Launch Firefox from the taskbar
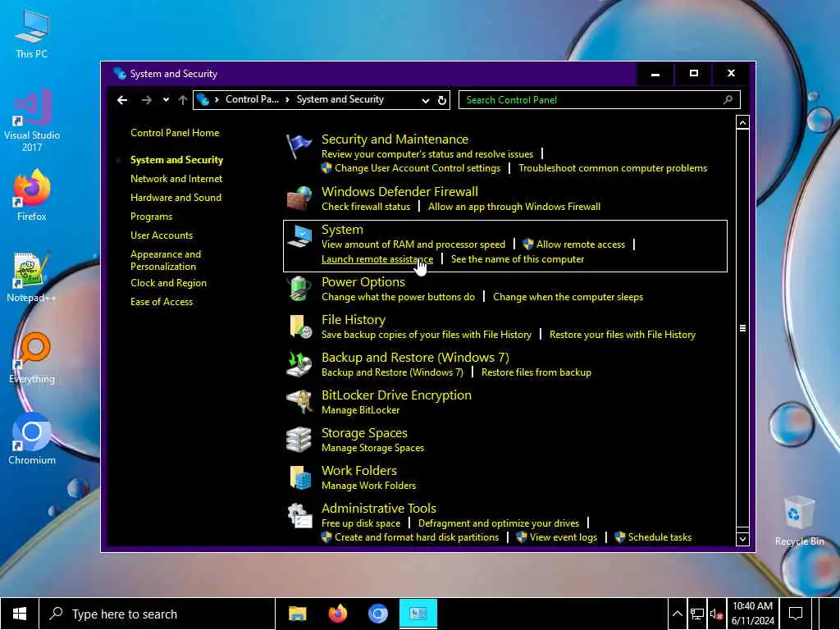840x630 pixels. pos(337,614)
